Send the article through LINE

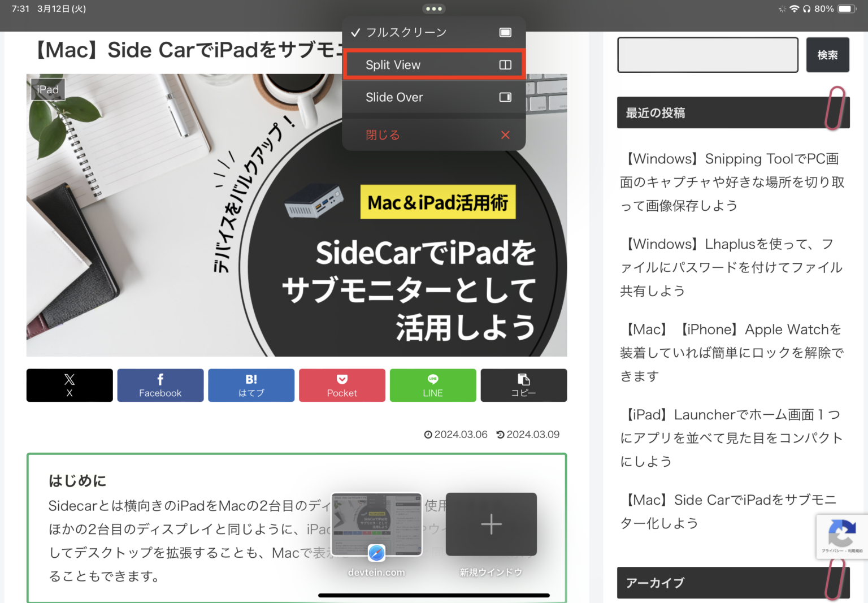(432, 385)
